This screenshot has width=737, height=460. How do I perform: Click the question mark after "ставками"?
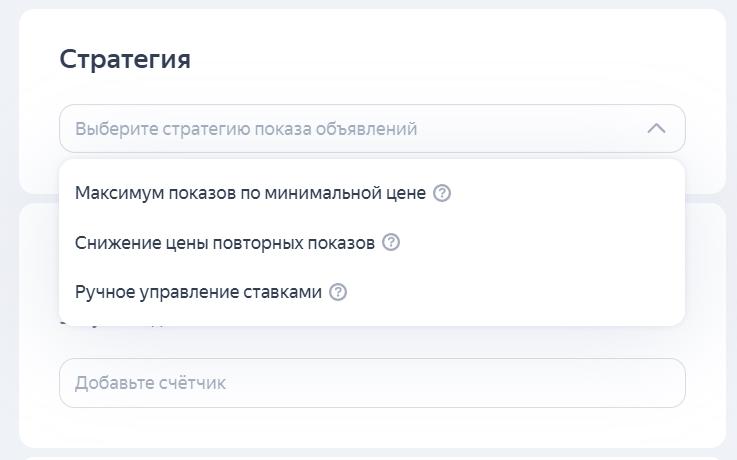[338, 292]
